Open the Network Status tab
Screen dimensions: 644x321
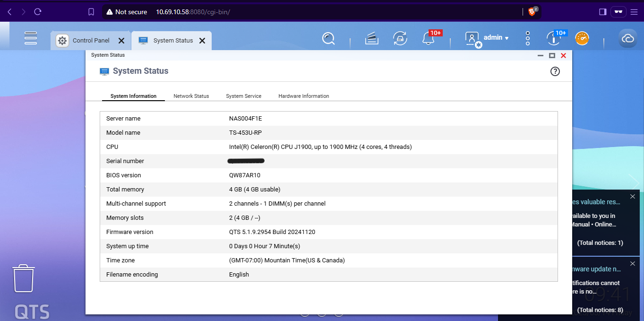pyautogui.click(x=191, y=96)
